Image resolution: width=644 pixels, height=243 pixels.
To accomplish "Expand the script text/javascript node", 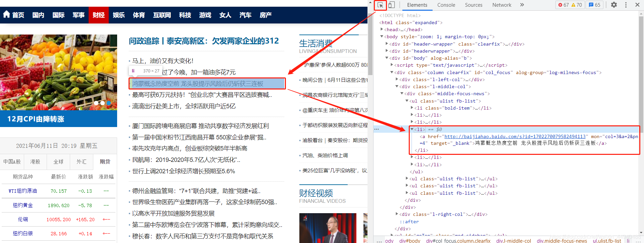I will [392, 65].
